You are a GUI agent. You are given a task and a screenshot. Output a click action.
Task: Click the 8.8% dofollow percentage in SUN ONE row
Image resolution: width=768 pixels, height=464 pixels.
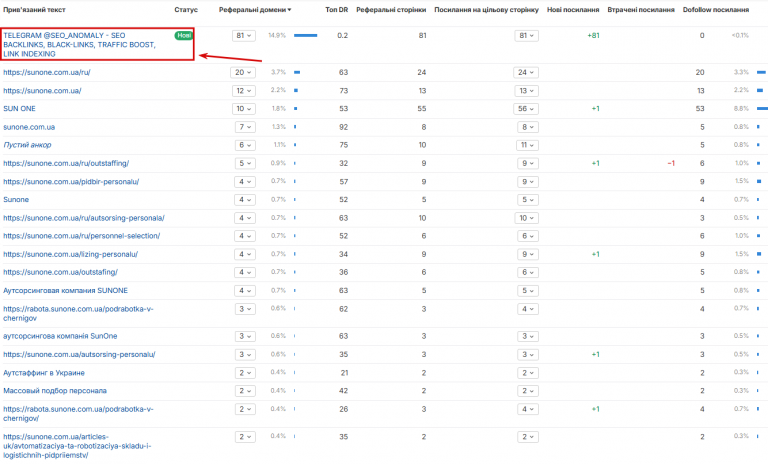(741, 109)
